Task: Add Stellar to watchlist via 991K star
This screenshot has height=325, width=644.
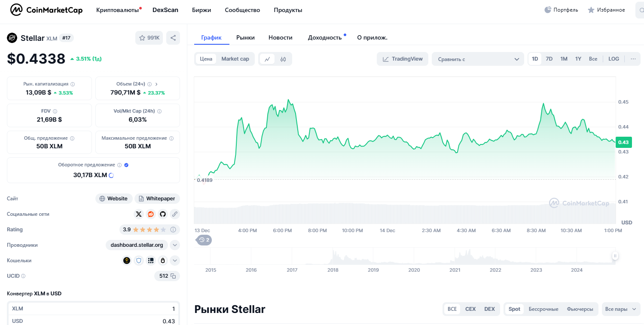Action: [149, 38]
